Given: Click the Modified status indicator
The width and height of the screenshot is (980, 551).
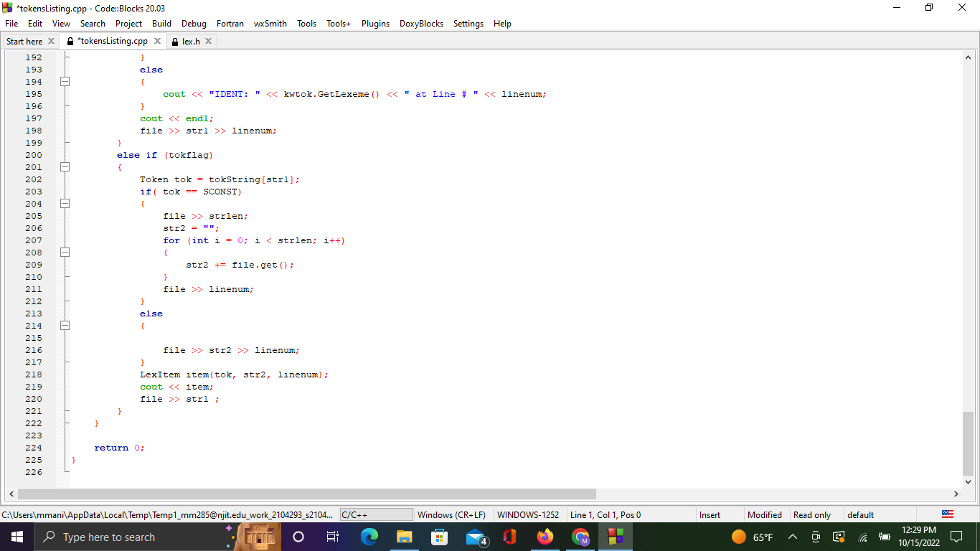Looking at the screenshot, I should [x=765, y=514].
